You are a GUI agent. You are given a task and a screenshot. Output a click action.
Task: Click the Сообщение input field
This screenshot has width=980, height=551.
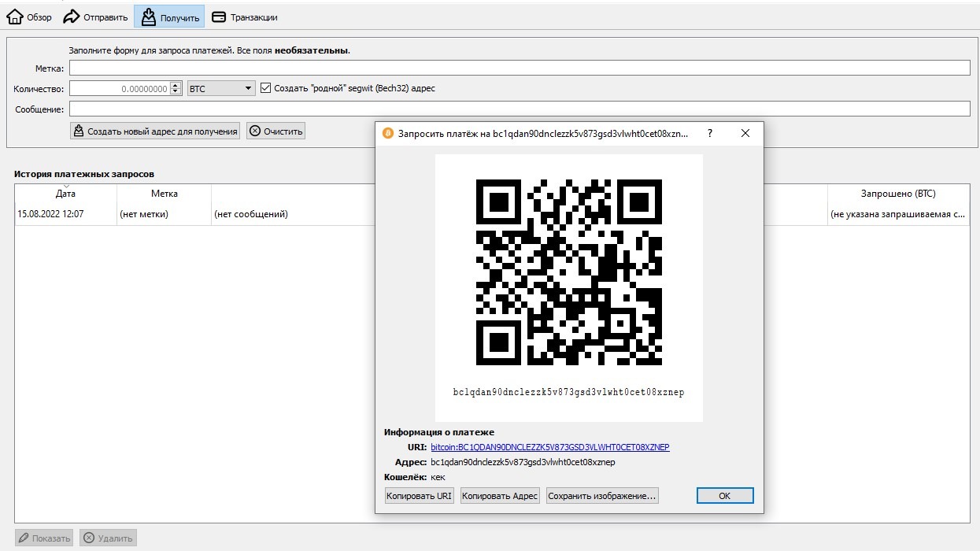coord(519,109)
